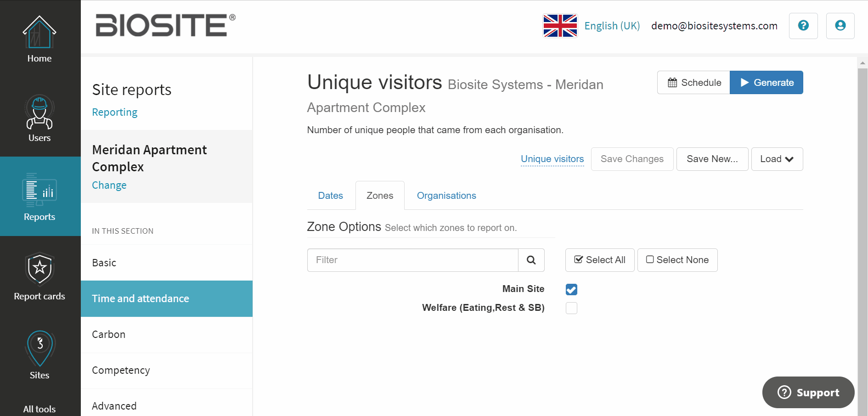Click the UK flag language icon
The width and height of the screenshot is (868, 416).
click(560, 26)
